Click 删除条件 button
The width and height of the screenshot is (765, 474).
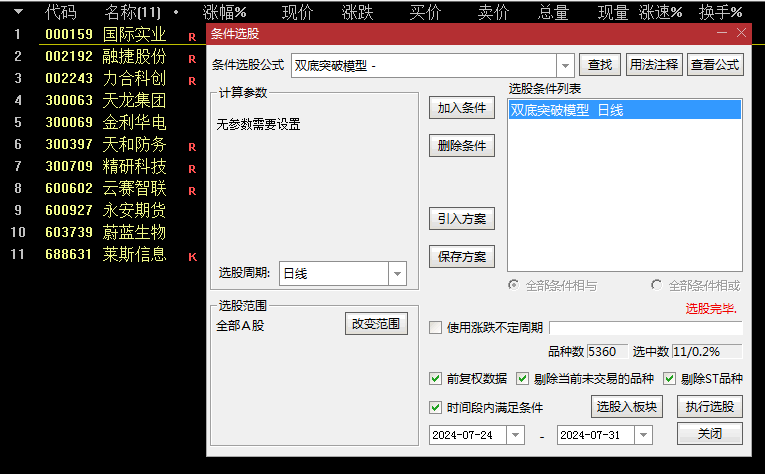(462, 145)
